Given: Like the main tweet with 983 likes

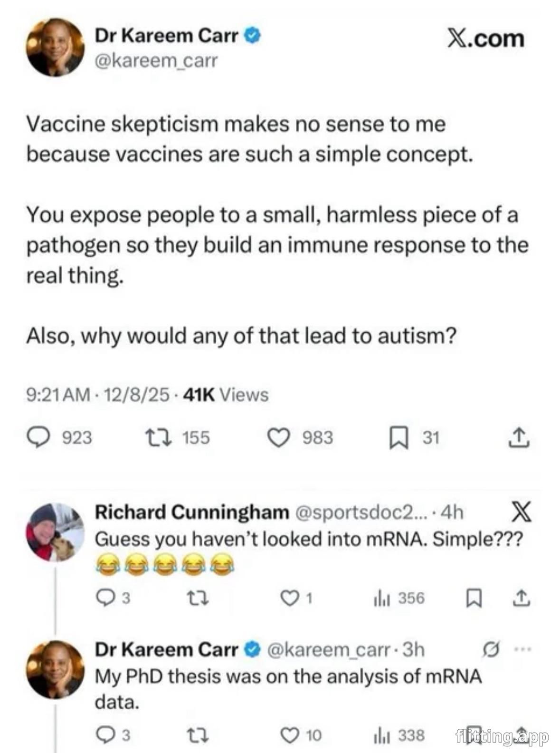Looking at the screenshot, I should [x=279, y=438].
